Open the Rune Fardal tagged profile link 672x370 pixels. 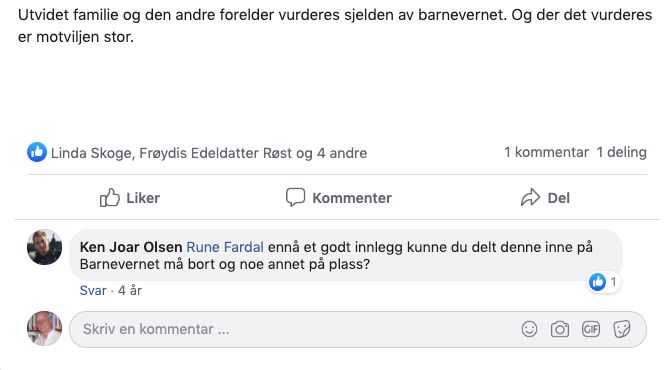(225, 247)
